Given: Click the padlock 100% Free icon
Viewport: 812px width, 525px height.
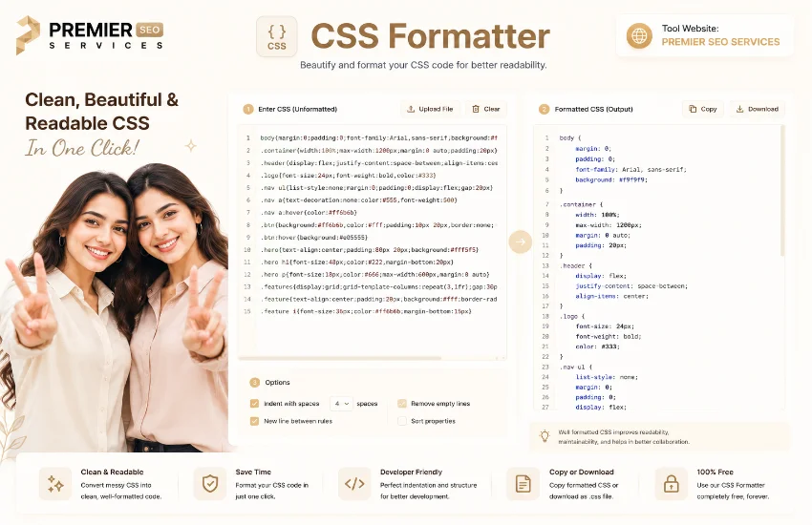Looking at the screenshot, I should pos(672,484).
